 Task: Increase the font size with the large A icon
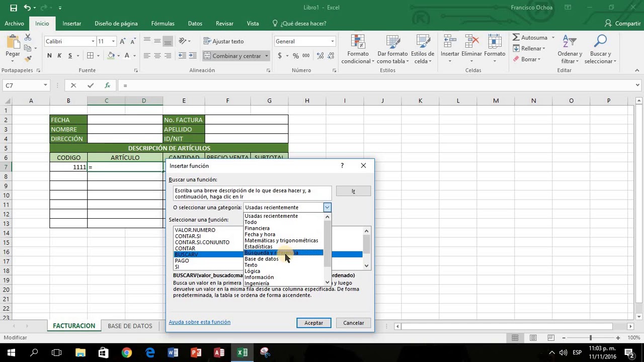pyautogui.click(x=123, y=41)
